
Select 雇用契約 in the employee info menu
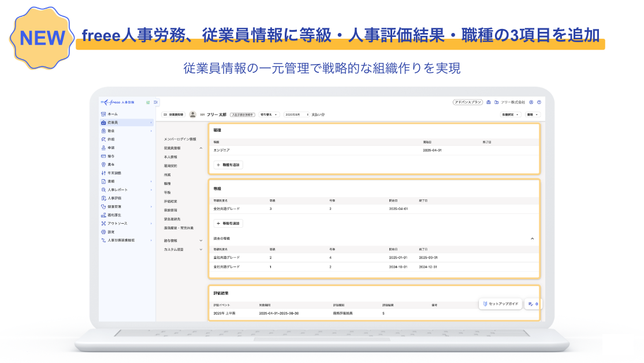click(171, 165)
